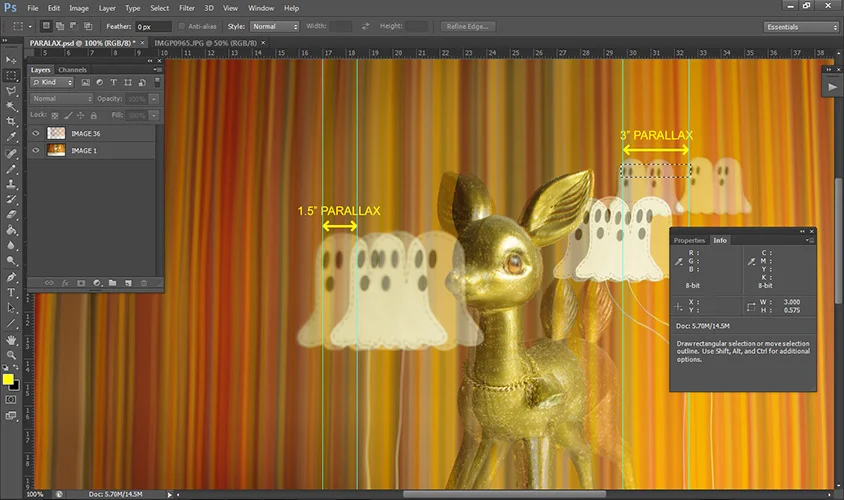Click the delete layer trash icon

pos(144,283)
